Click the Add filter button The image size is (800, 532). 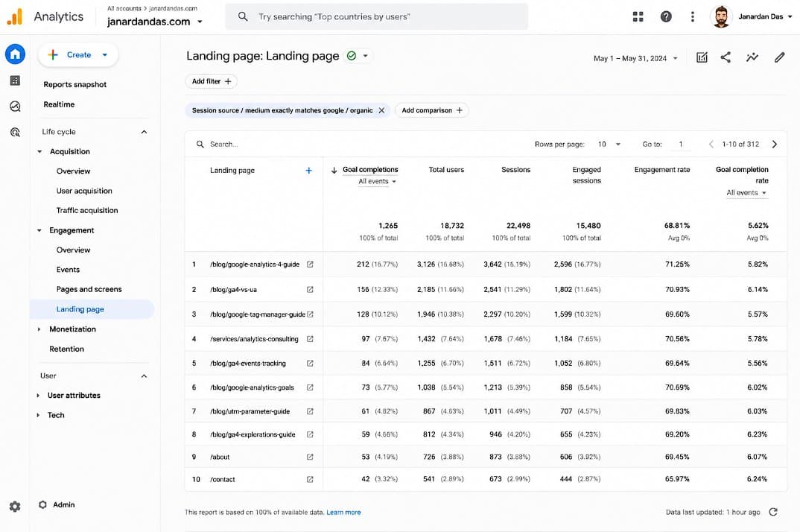[x=212, y=81]
